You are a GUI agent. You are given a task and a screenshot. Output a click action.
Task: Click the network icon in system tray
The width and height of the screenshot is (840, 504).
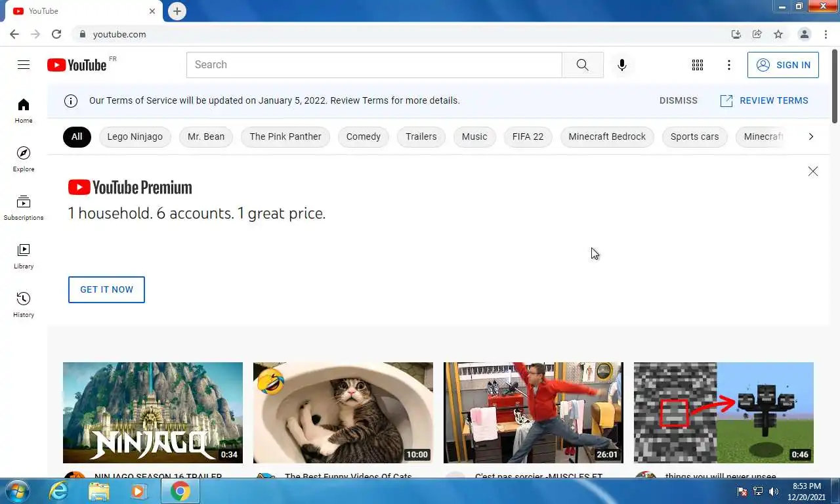758,492
